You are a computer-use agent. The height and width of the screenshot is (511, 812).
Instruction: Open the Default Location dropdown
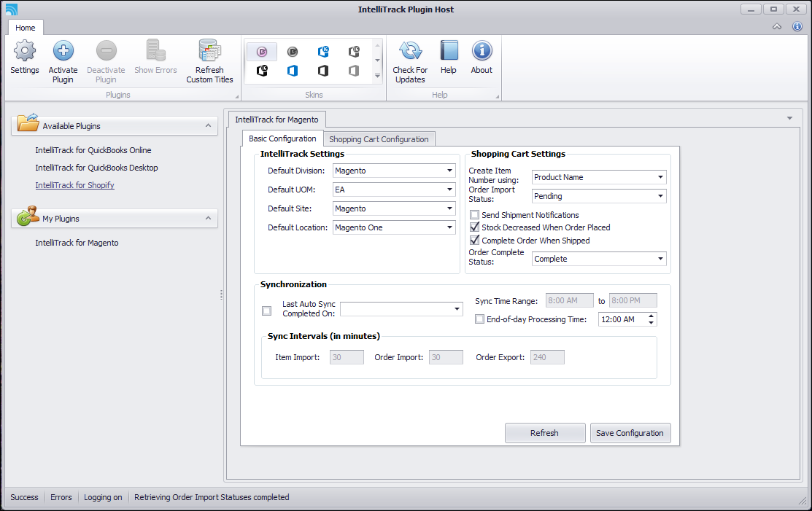point(449,227)
